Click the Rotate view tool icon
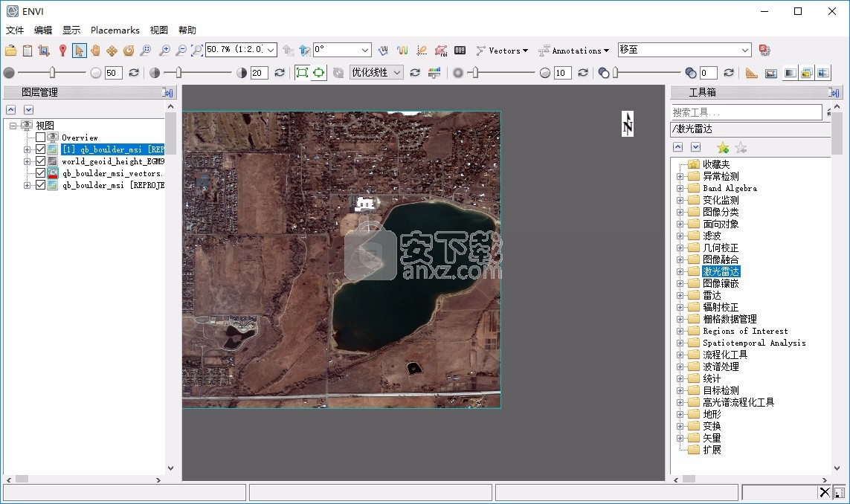The height and width of the screenshot is (504, 850). 129,51
